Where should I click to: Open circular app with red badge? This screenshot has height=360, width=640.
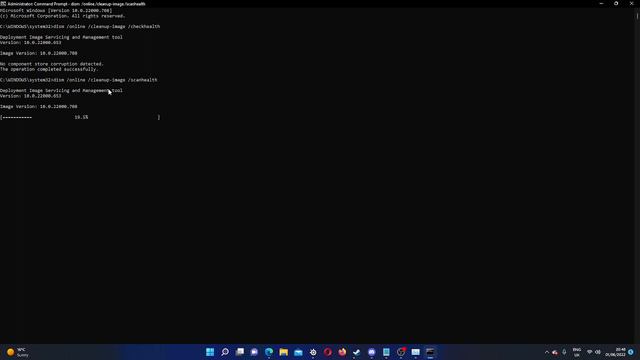click(x=401, y=352)
